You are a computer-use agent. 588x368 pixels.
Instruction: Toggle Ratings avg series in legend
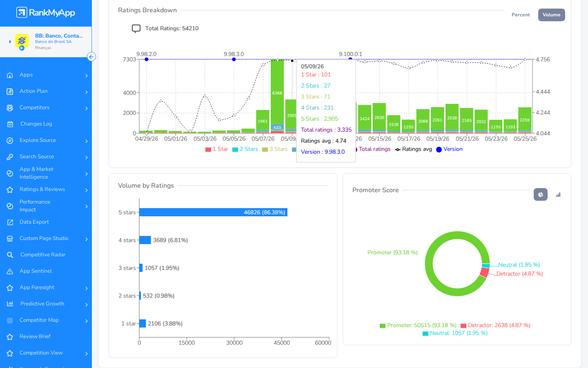(413, 149)
